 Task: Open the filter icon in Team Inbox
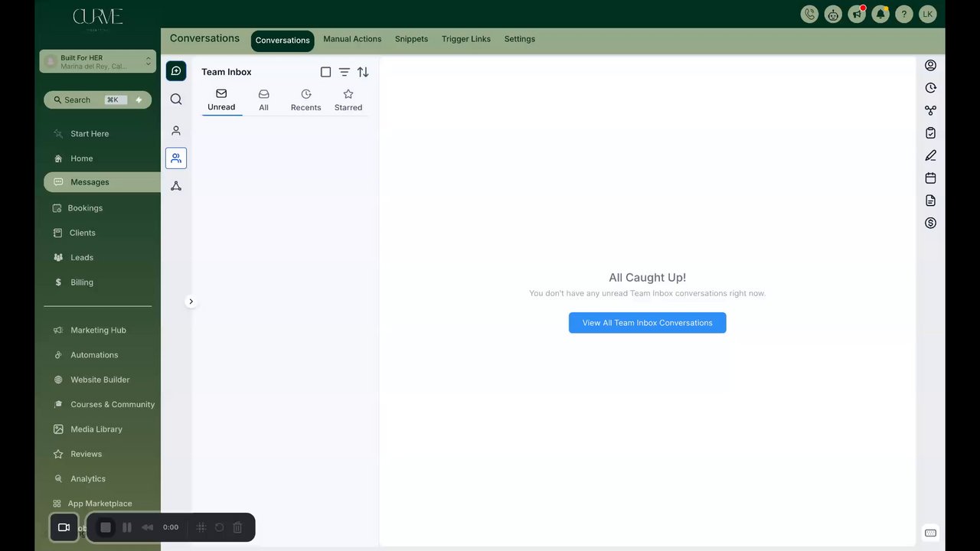[x=345, y=72]
